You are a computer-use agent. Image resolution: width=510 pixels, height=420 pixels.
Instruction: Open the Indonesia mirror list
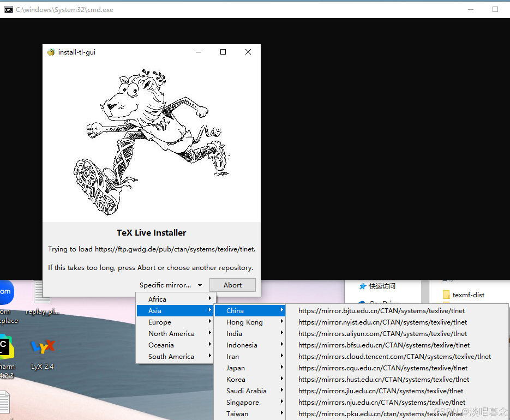pos(250,345)
